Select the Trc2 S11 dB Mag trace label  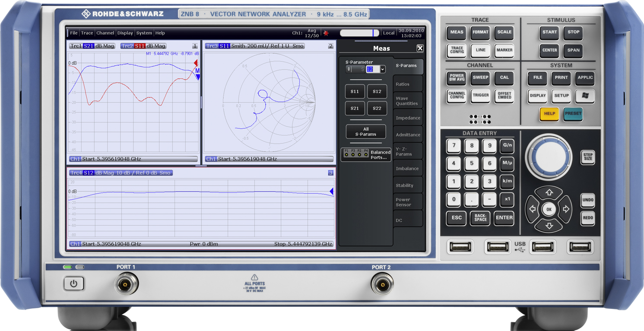click(143, 46)
